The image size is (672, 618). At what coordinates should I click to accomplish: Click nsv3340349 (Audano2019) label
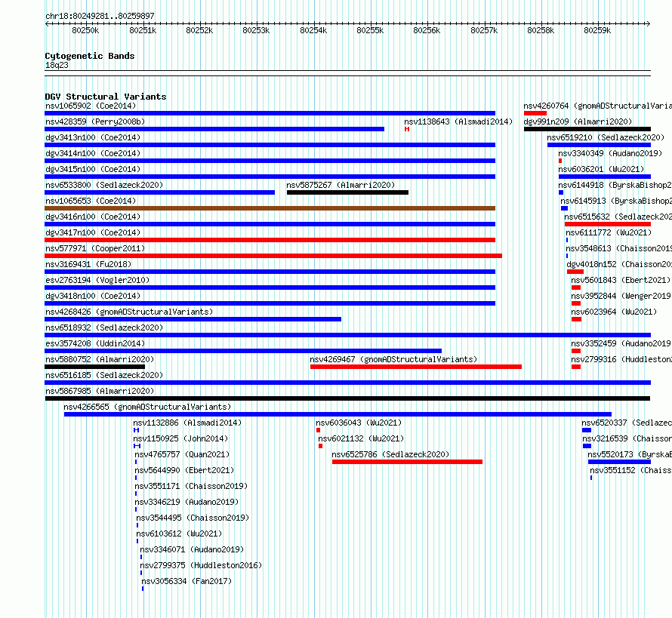tap(610, 153)
